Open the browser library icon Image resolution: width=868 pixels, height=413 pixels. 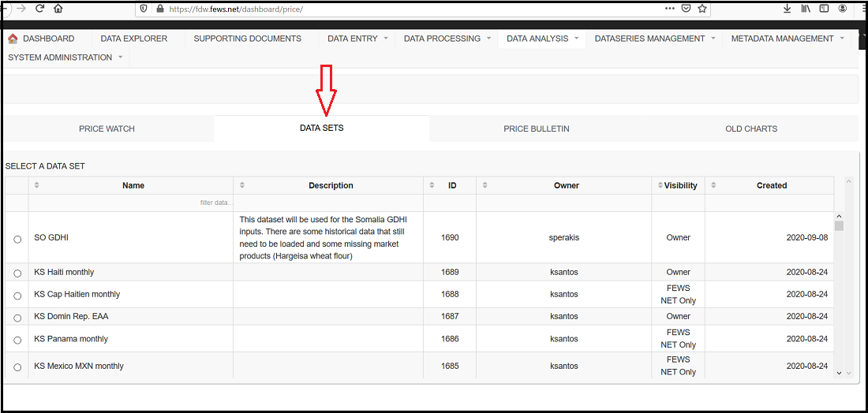pyautogui.click(x=806, y=9)
